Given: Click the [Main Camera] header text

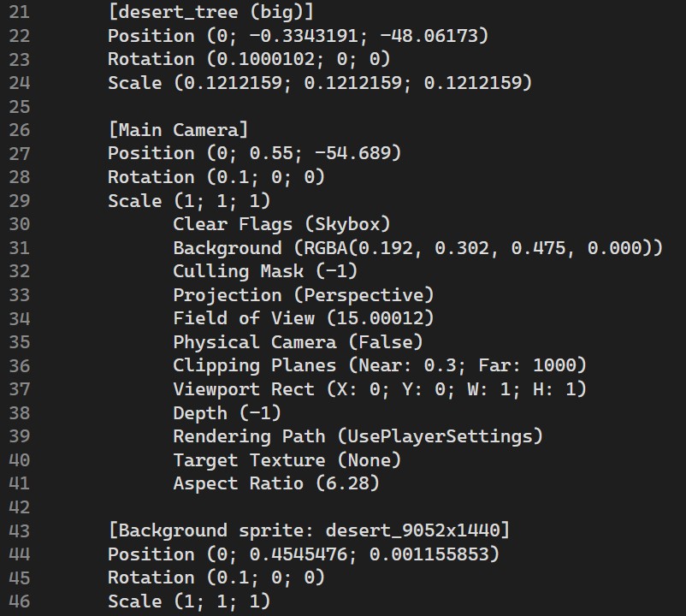Looking at the screenshot, I should (178, 130).
